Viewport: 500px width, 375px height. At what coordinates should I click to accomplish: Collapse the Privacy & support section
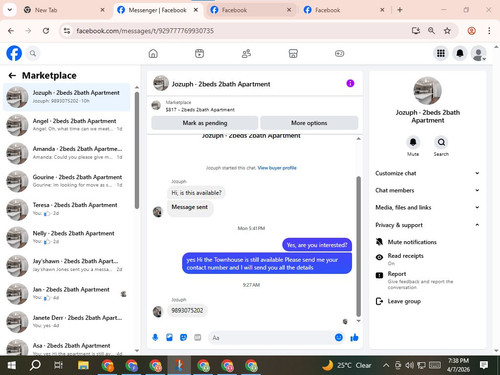point(427,225)
